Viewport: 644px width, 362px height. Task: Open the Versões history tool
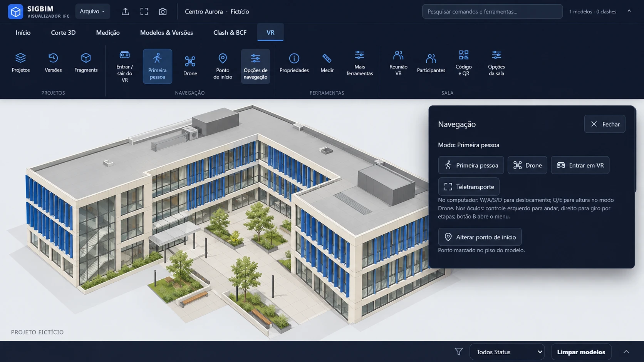(53, 63)
